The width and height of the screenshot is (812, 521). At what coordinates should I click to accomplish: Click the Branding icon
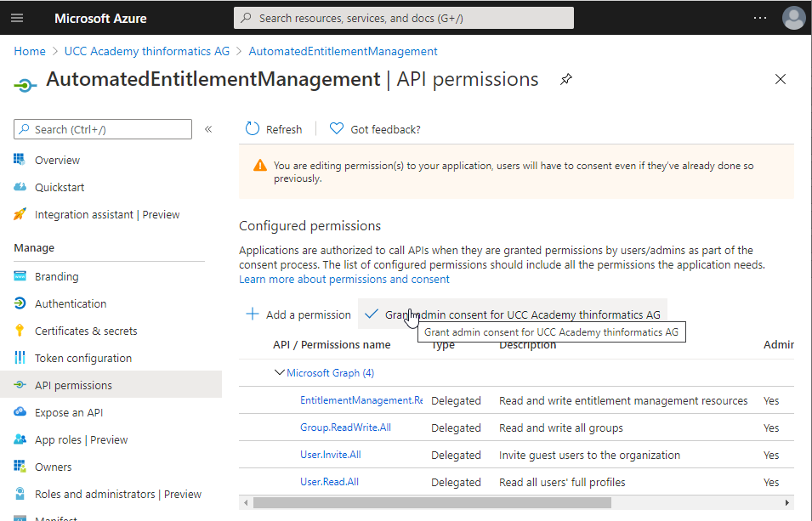[x=20, y=276]
